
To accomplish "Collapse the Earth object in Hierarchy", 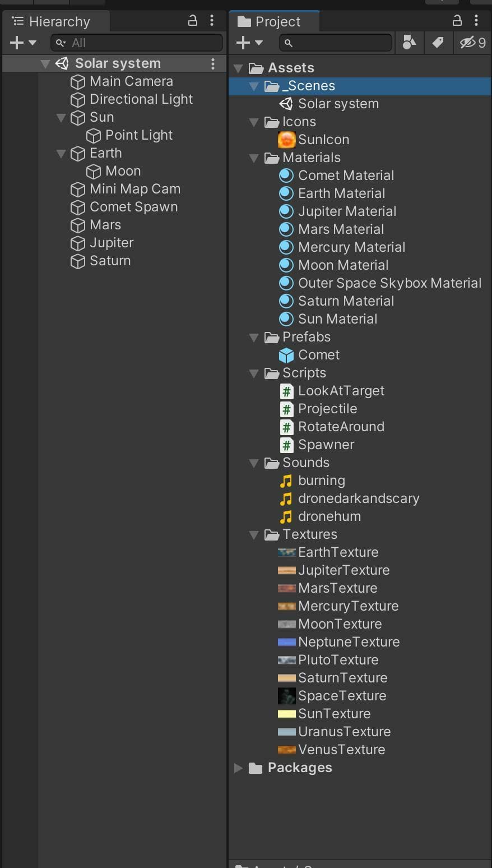I will tap(61, 154).
